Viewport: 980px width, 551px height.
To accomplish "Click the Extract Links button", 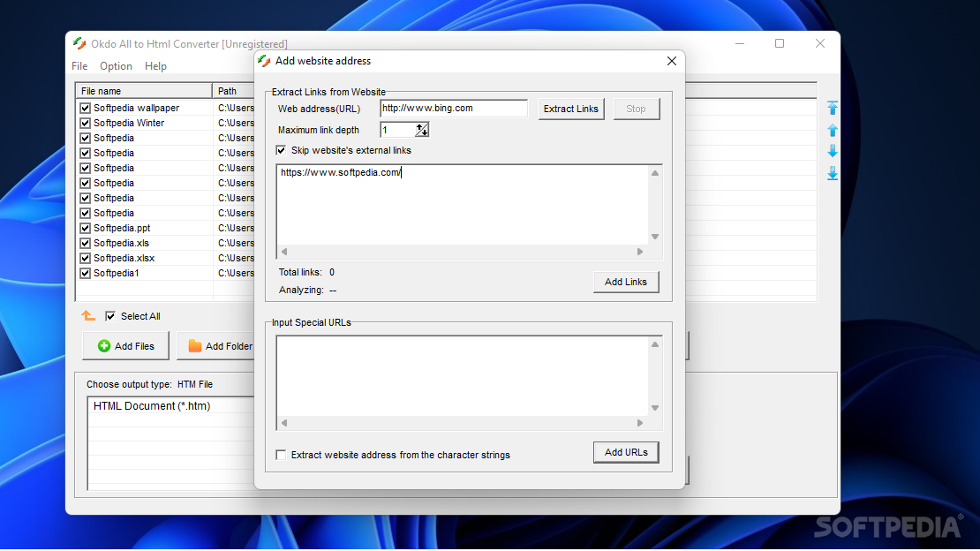I will (570, 109).
